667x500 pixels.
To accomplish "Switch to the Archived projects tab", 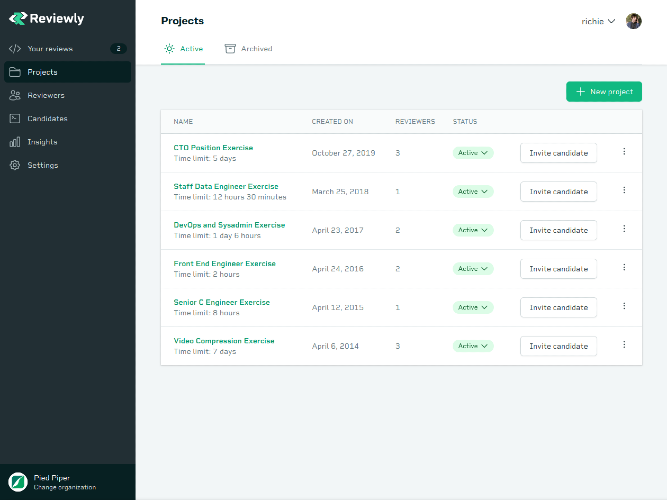I will pyautogui.click(x=248, y=49).
